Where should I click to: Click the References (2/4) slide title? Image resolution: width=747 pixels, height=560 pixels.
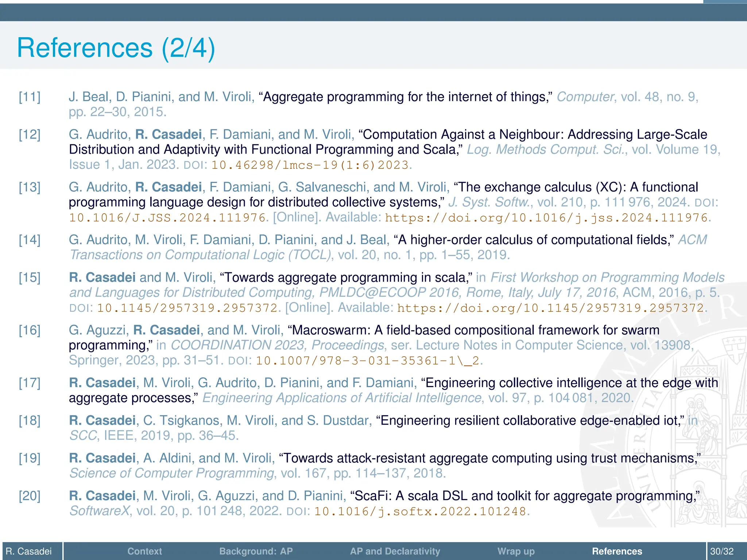116,48
